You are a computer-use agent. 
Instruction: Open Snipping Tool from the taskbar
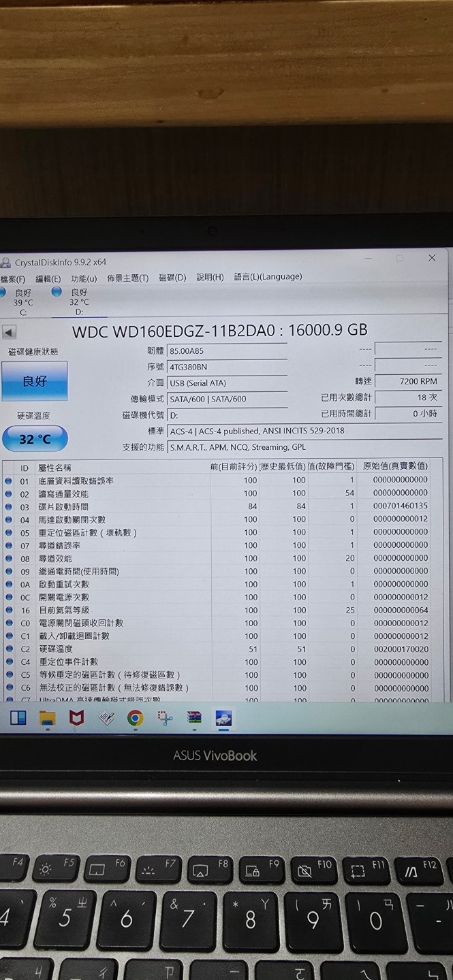(x=165, y=717)
